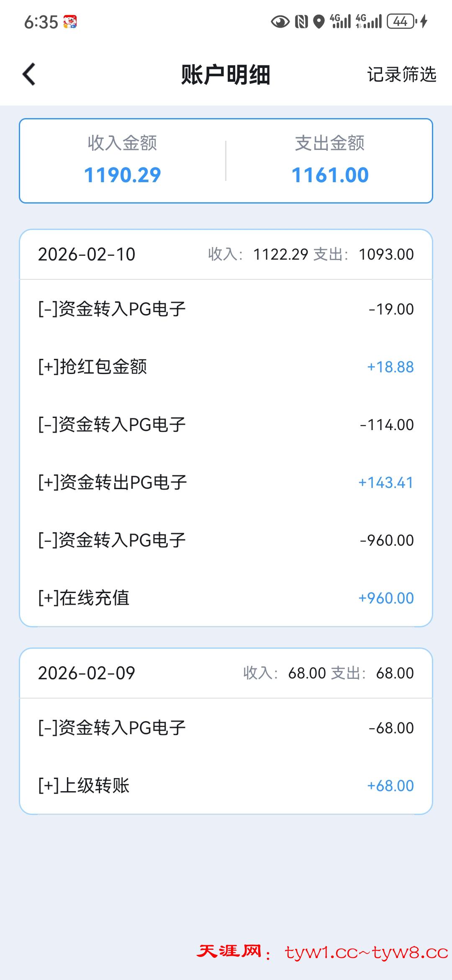Tap the 天涯网 tyw1.cc watermark link
The width and height of the screenshot is (452, 980).
(322, 952)
